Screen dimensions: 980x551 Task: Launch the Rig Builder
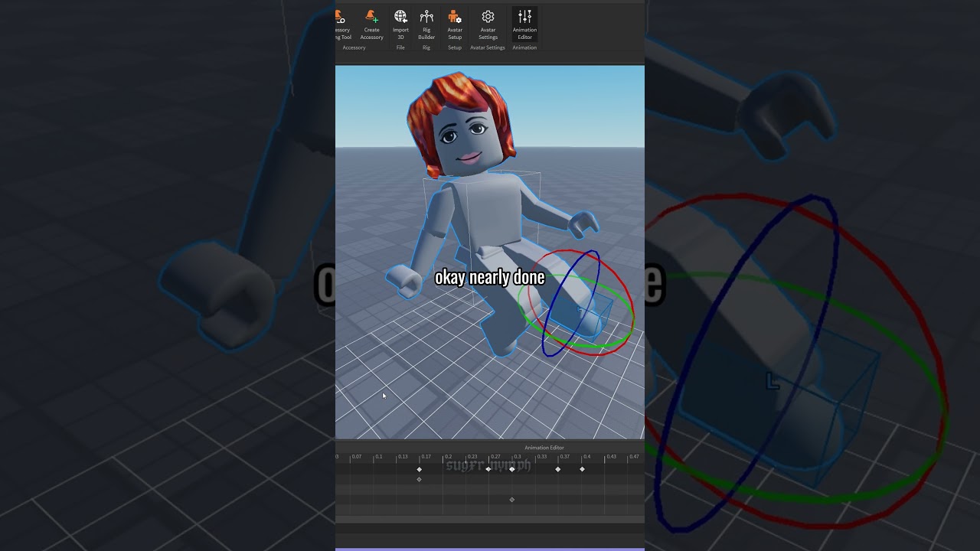tap(426, 24)
